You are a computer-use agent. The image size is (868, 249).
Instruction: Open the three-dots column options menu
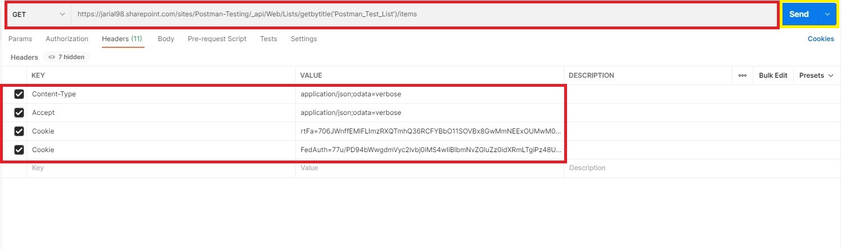pyautogui.click(x=742, y=75)
